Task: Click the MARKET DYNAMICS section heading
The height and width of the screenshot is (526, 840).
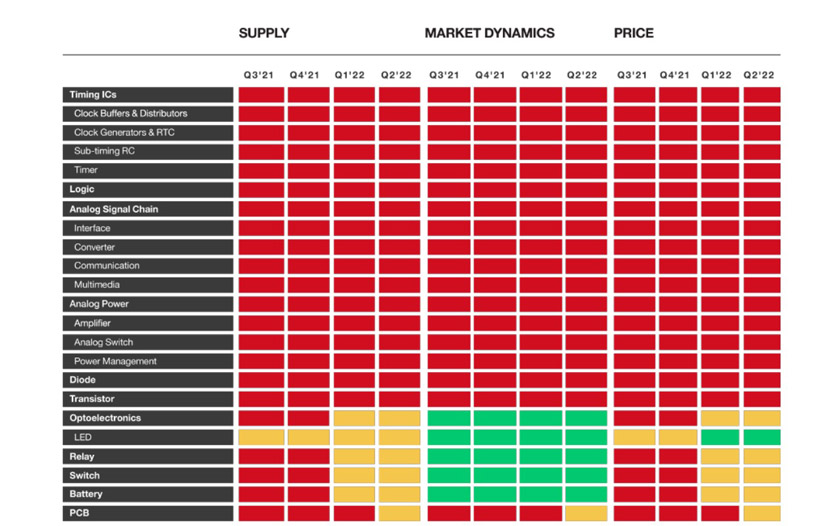Action: coord(489,33)
